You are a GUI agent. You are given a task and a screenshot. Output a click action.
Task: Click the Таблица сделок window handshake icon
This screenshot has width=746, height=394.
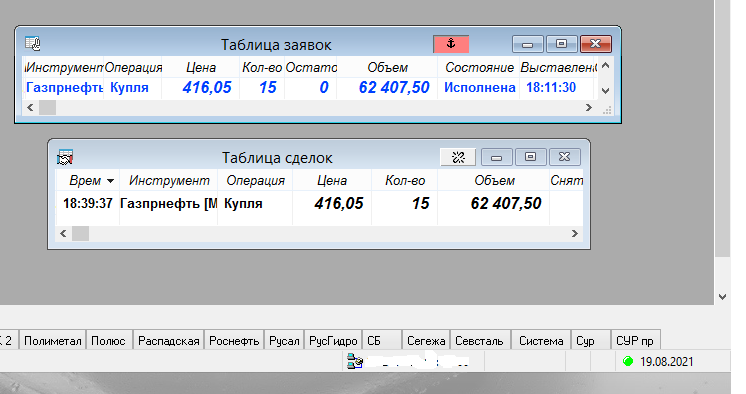65,157
